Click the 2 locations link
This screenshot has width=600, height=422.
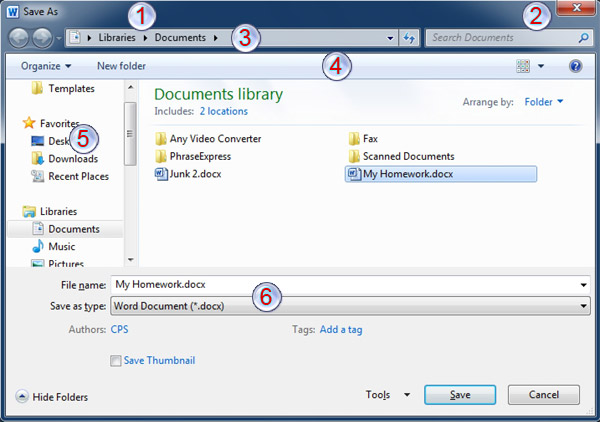tap(223, 111)
